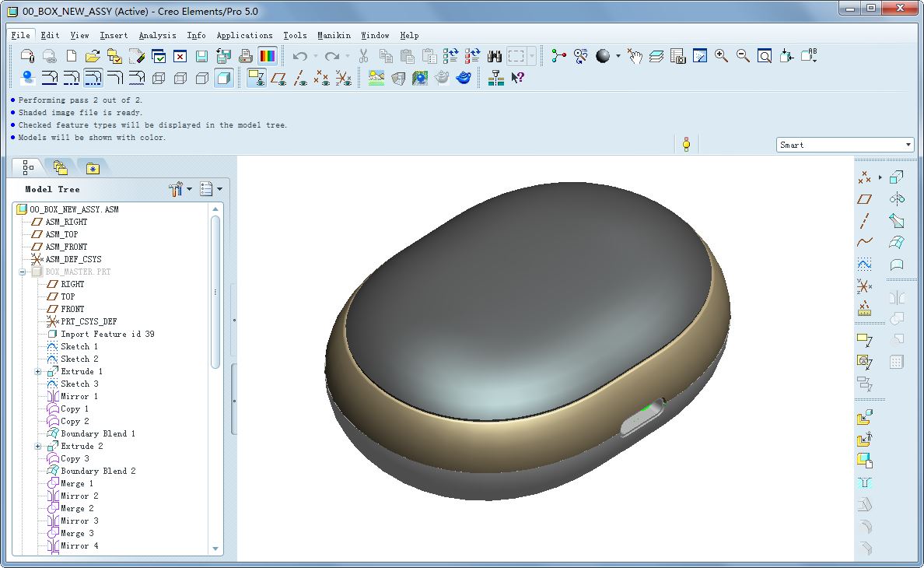924x568 pixels.
Task: Expand the Extrude 1 tree node
Action: (37, 372)
